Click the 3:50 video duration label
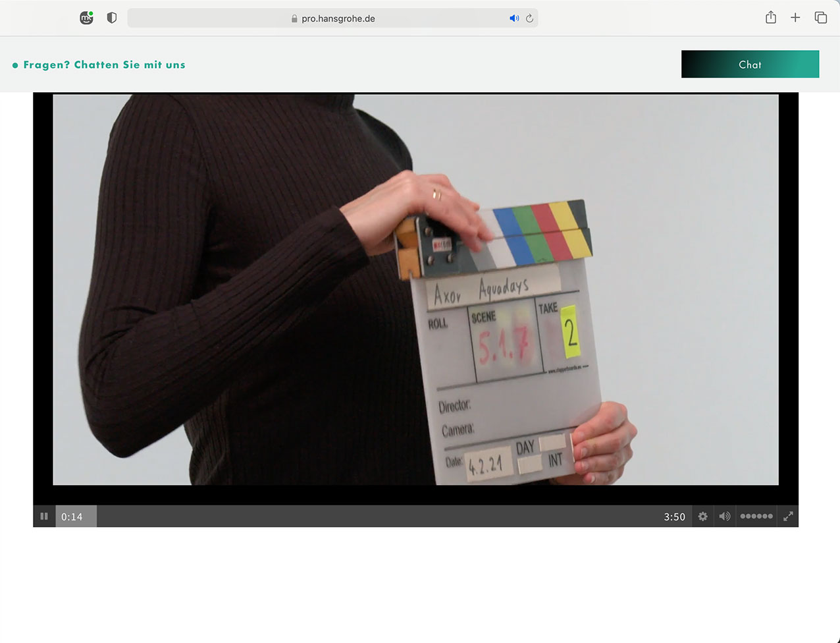Screen dimensions: 840x643 coord(674,517)
